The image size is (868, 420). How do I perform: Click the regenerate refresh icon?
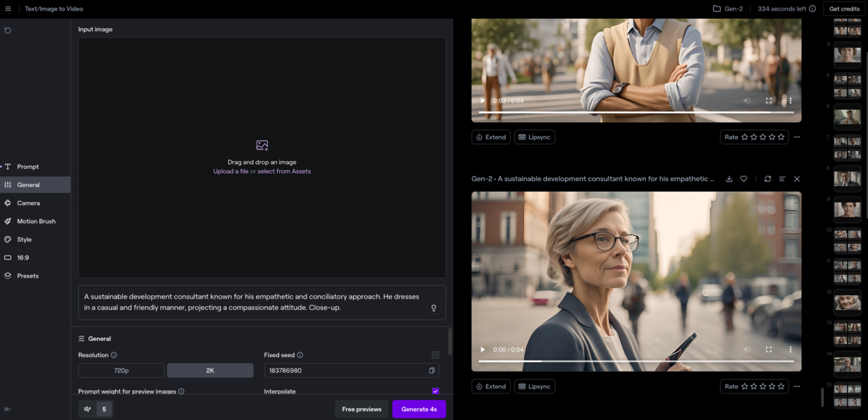click(768, 179)
